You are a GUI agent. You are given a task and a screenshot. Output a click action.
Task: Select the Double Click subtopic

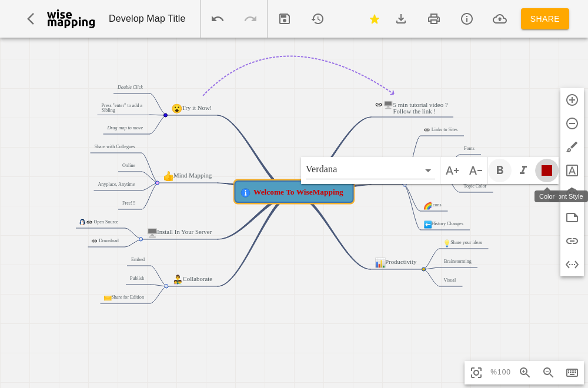130,87
